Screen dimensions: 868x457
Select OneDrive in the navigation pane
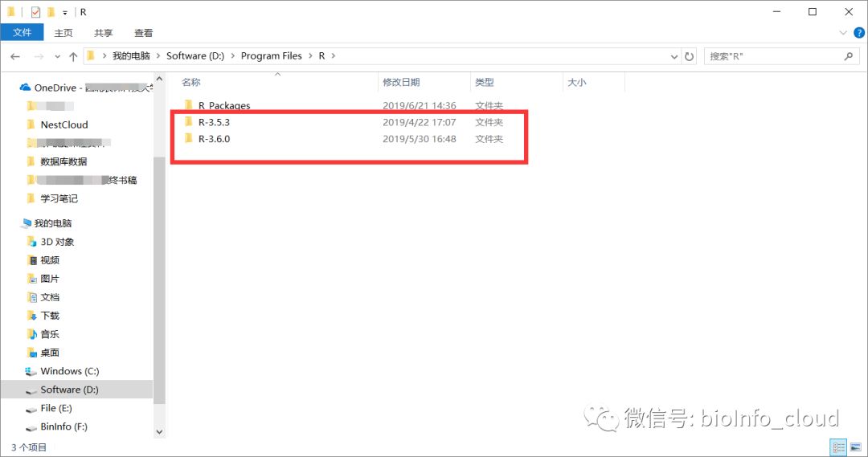tap(85, 88)
